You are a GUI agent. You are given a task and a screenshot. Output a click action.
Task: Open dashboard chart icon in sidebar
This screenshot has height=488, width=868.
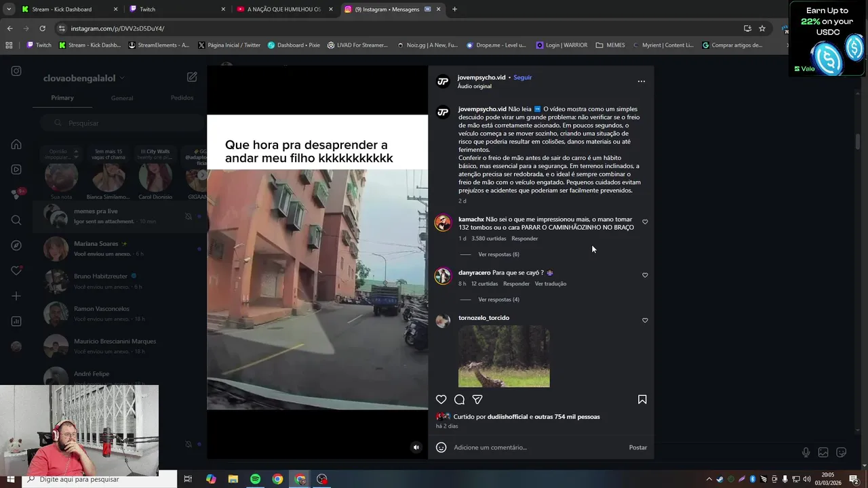pyautogui.click(x=16, y=321)
